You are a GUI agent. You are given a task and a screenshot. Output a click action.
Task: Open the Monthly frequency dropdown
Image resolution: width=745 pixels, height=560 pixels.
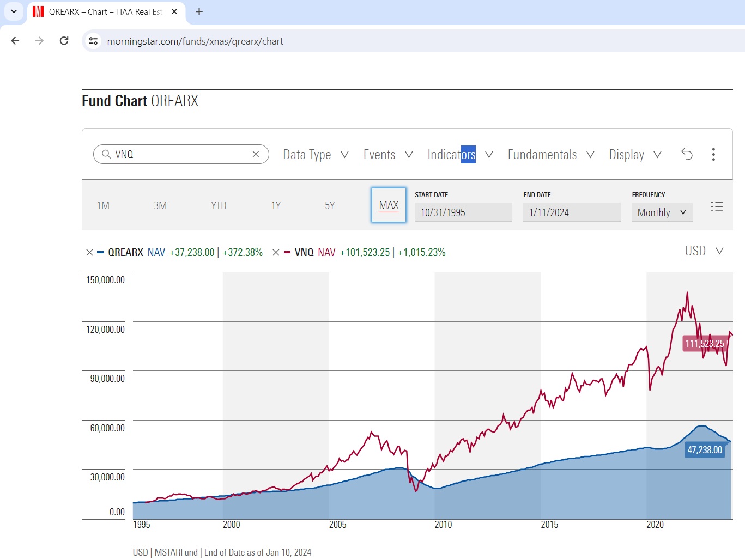click(x=662, y=212)
